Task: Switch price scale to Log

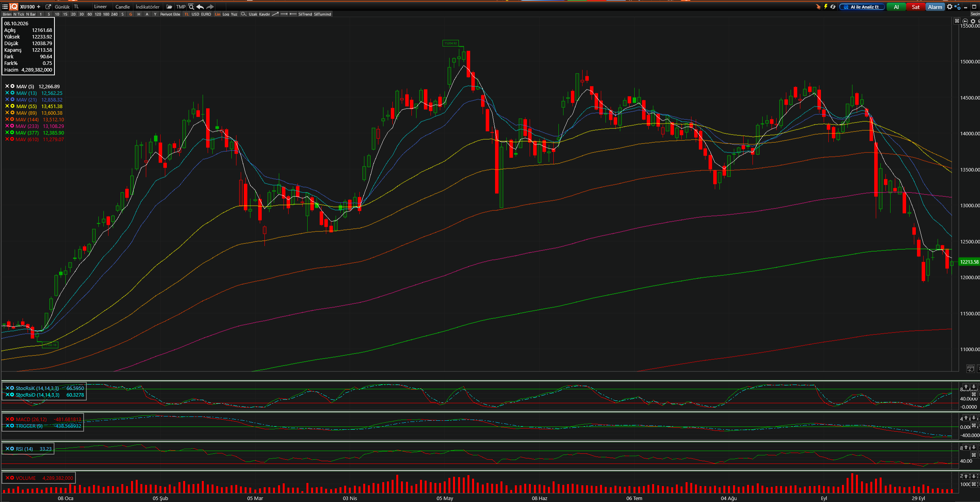Action: click(x=226, y=14)
